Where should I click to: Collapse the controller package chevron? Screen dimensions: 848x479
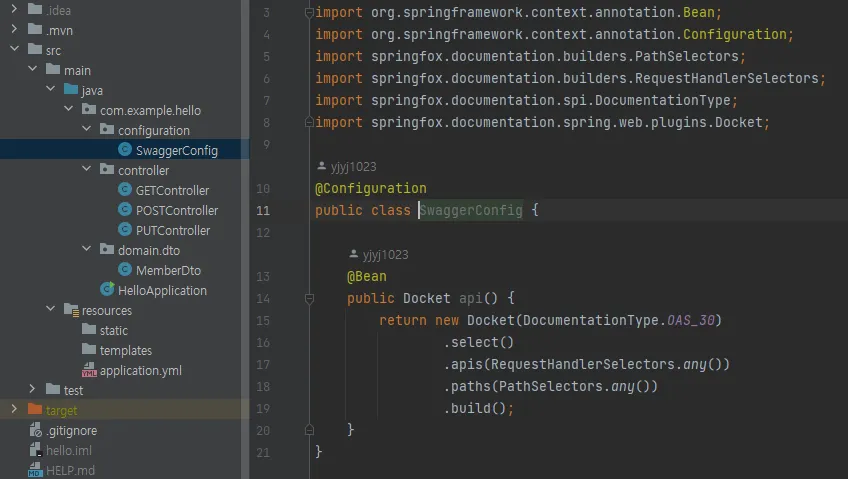point(87,169)
